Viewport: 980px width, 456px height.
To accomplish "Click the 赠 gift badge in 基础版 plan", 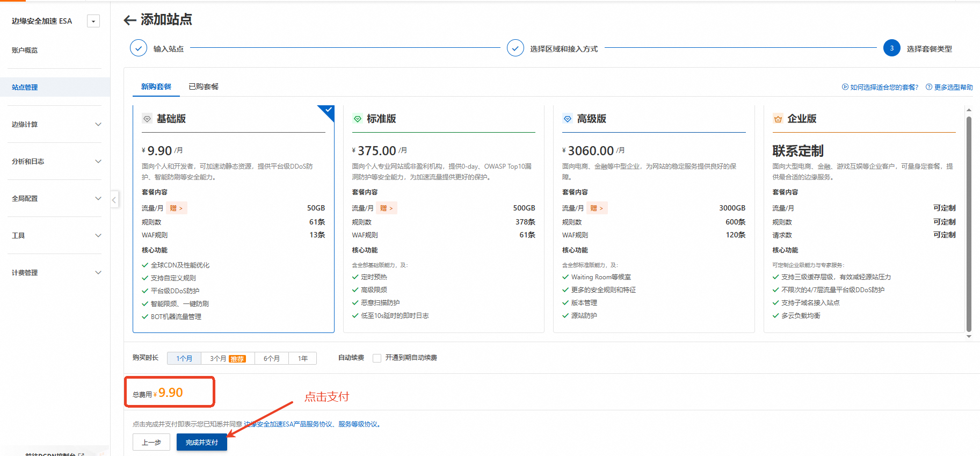I will (177, 208).
